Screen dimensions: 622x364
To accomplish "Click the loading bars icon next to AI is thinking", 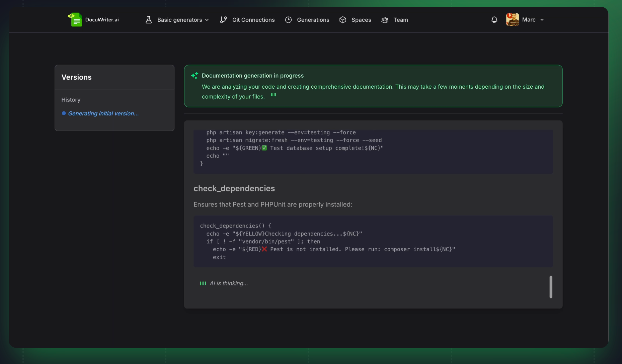I will [203, 283].
